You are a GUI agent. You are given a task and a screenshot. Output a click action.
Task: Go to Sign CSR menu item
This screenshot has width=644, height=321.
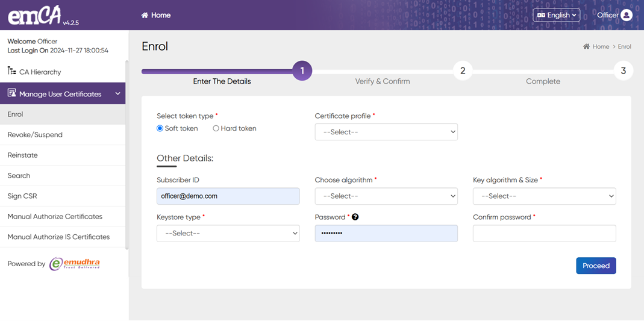click(x=22, y=196)
